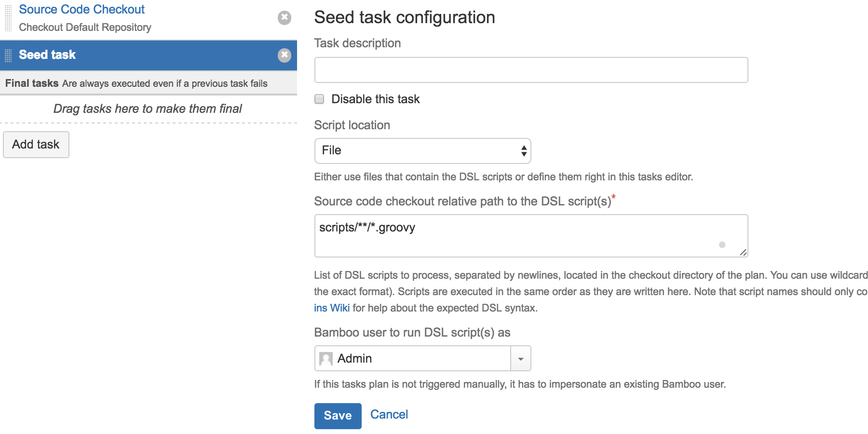The width and height of the screenshot is (868, 434).
Task: Focus the Task description input field
Action: pos(530,70)
